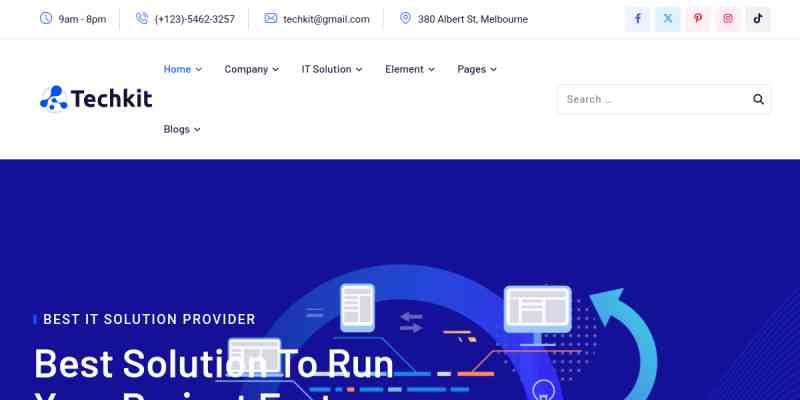The width and height of the screenshot is (800, 400).
Task: Expand the Home dropdown menu
Action: click(x=182, y=69)
